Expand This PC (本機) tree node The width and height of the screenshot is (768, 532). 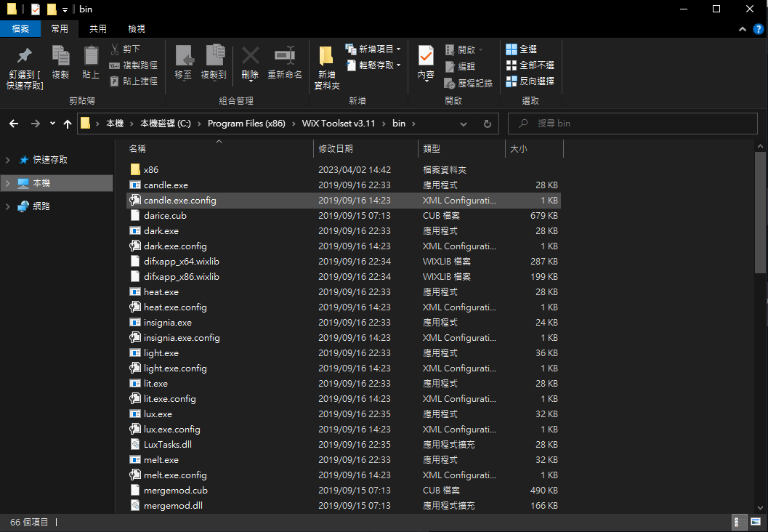click(7, 183)
